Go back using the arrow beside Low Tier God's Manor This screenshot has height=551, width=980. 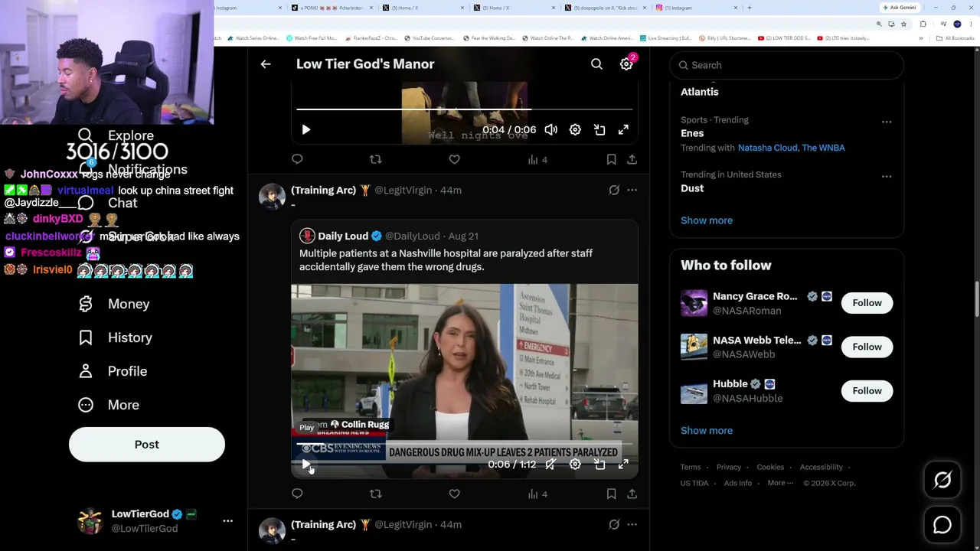[x=266, y=64]
